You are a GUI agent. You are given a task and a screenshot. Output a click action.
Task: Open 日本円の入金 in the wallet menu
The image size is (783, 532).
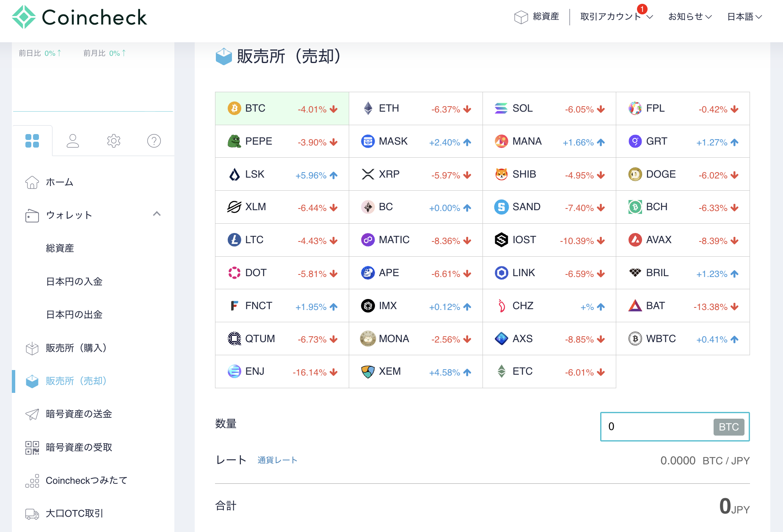click(x=74, y=282)
